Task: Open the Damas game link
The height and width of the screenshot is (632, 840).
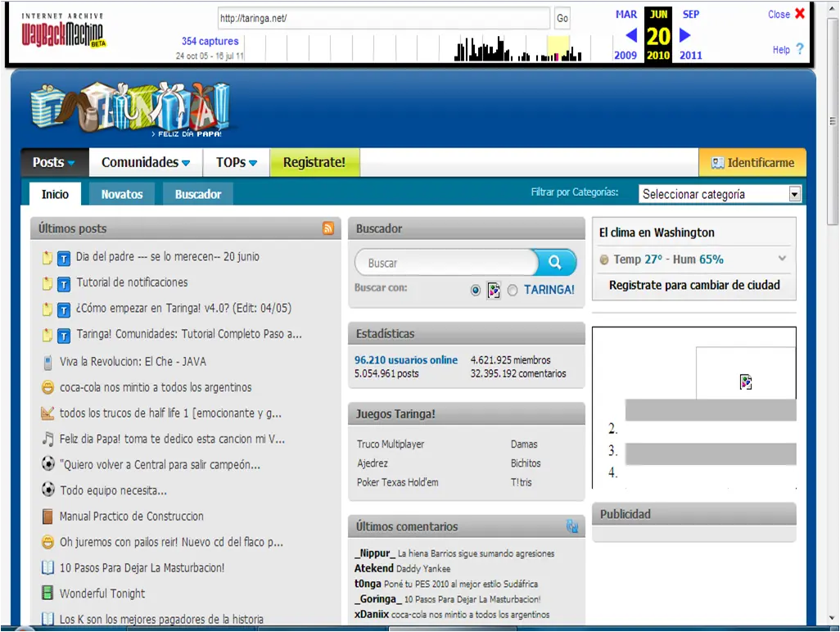Action: [524, 444]
